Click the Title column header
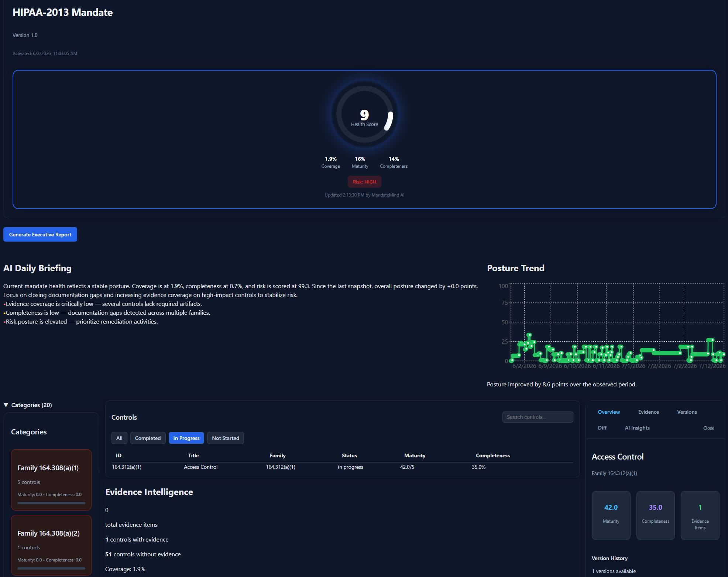 [193, 455]
